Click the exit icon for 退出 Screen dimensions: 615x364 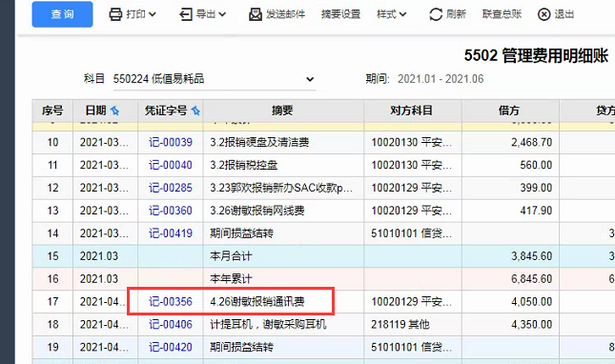point(544,14)
